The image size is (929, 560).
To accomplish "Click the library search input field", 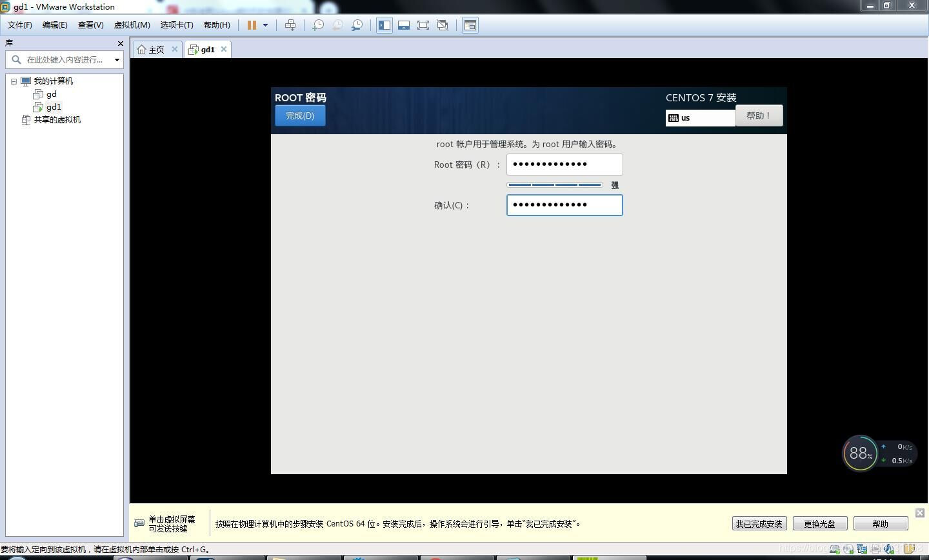I will coord(65,59).
